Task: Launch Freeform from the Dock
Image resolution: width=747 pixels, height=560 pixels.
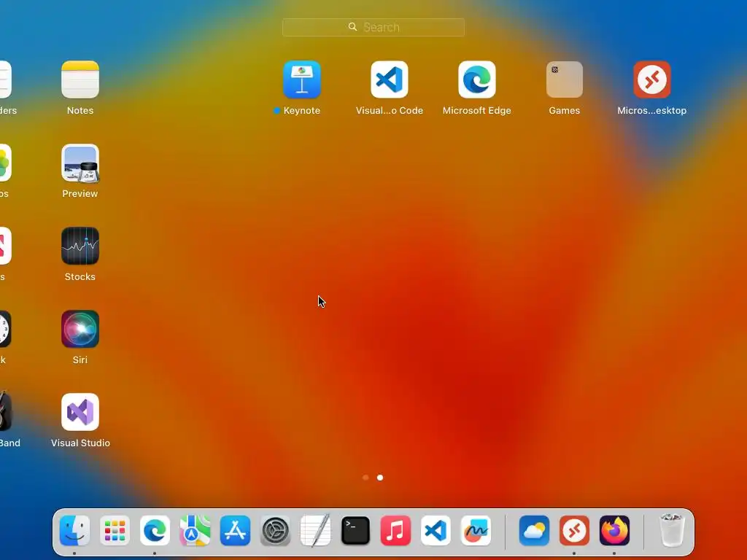Action: pyautogui.click(x=476, y=531)
